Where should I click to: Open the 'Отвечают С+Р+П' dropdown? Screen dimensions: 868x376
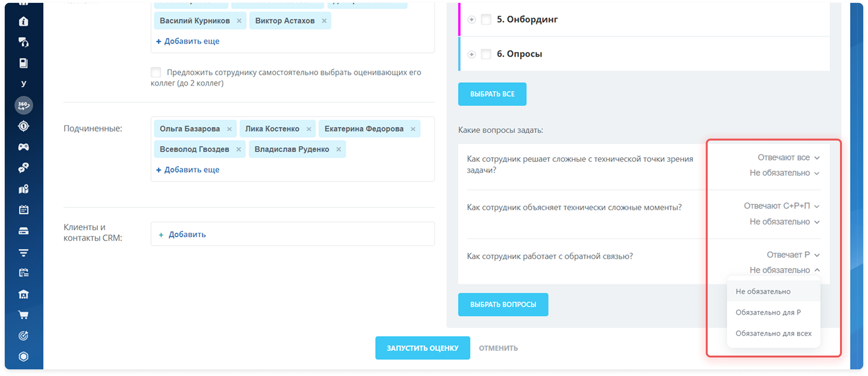[781, 206]
